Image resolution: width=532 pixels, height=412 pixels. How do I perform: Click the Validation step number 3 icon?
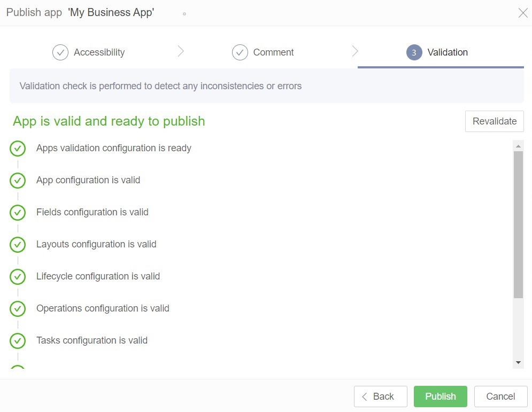point(414,52)
